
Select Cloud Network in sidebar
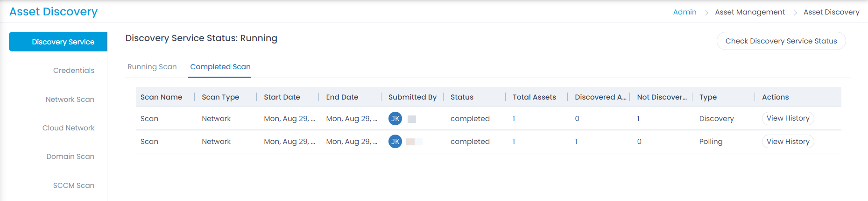[68, 128]
